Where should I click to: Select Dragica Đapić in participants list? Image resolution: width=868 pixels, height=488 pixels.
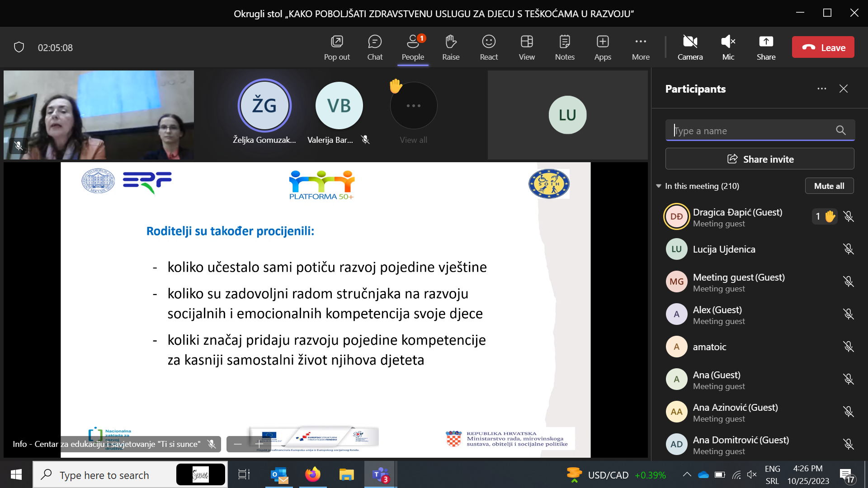[x=759, y=217]
